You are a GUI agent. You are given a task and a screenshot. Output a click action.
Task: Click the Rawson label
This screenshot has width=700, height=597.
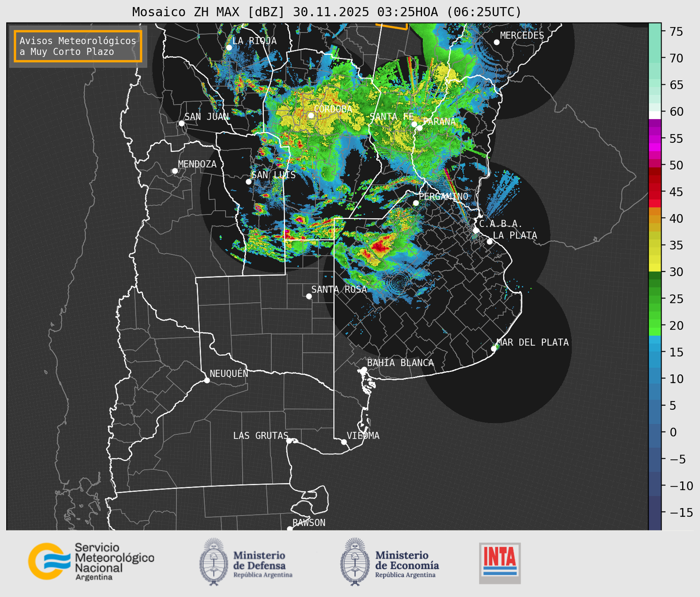(x=309, y=523)
